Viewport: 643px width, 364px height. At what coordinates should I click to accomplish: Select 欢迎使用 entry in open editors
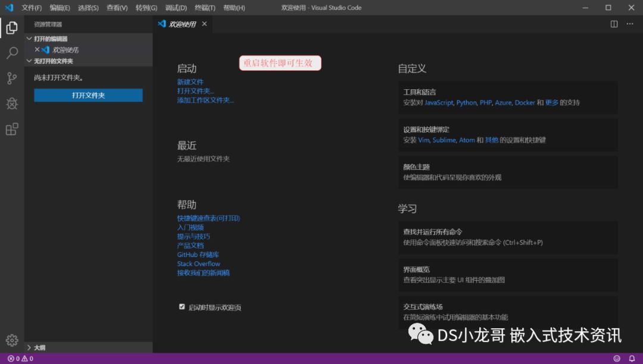(x=88, y=49)
